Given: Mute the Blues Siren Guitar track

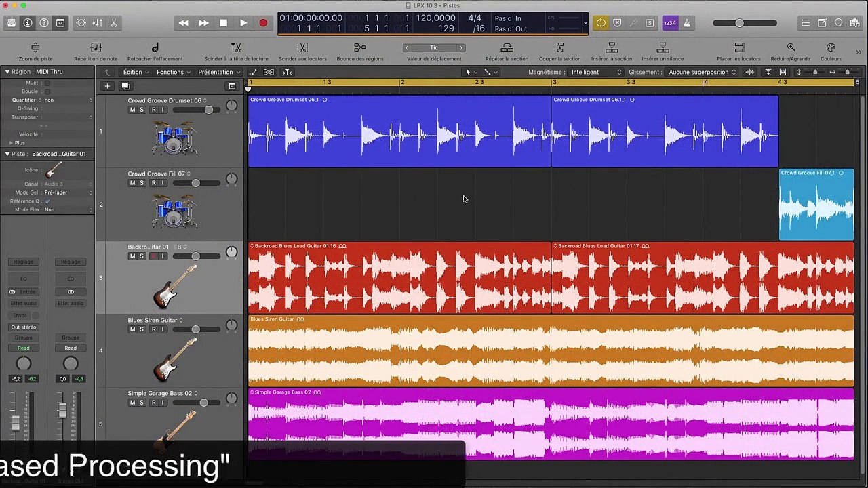Looking at the screenshot, I should 132,329.
